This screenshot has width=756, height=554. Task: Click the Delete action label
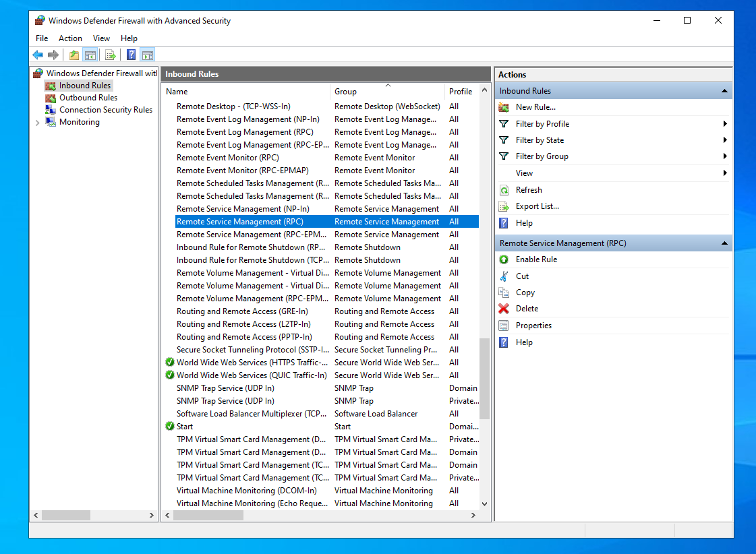click(527, 309)
